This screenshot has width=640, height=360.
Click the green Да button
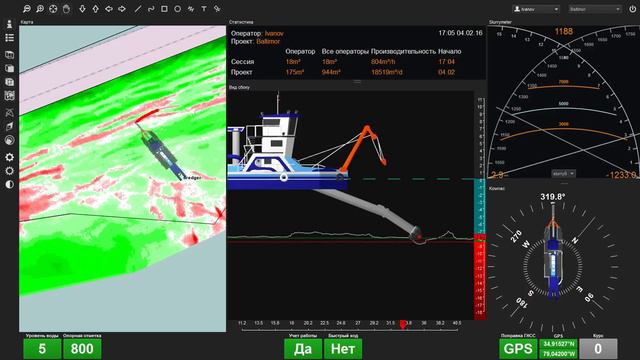pos(302,349)
